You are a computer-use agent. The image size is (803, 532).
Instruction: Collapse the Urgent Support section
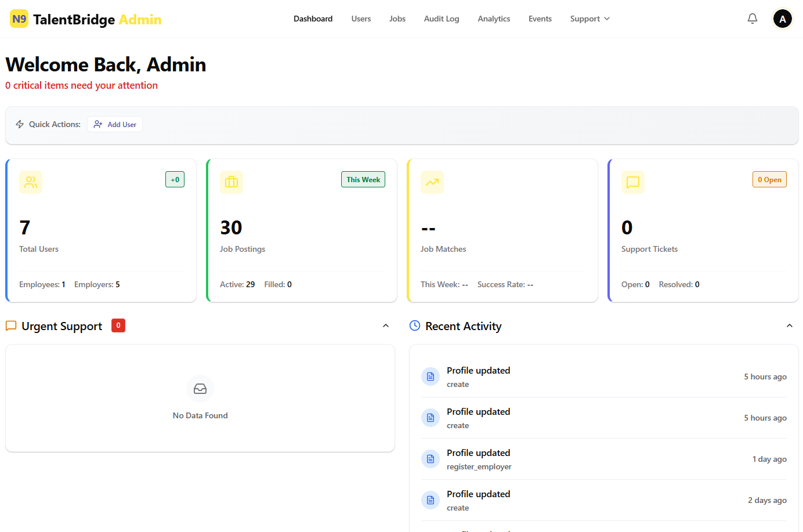386,326
